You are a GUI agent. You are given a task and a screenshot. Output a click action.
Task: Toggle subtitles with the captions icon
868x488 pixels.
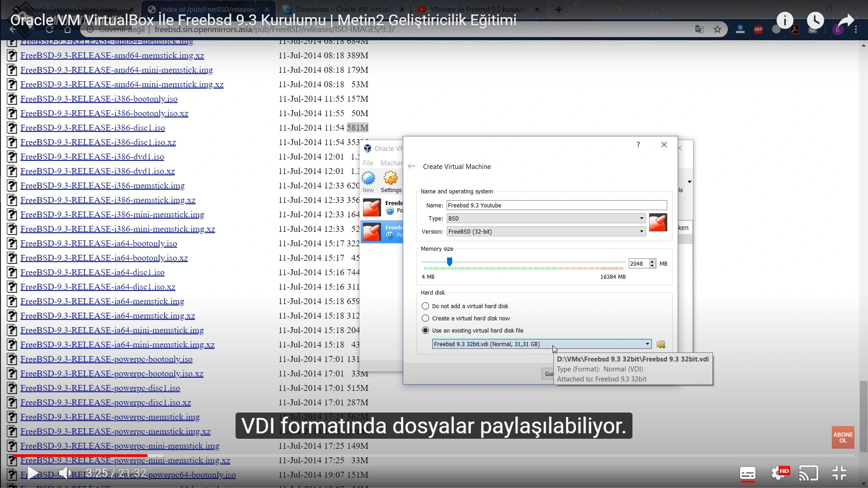pyautogui.click(x=747, y=473)
